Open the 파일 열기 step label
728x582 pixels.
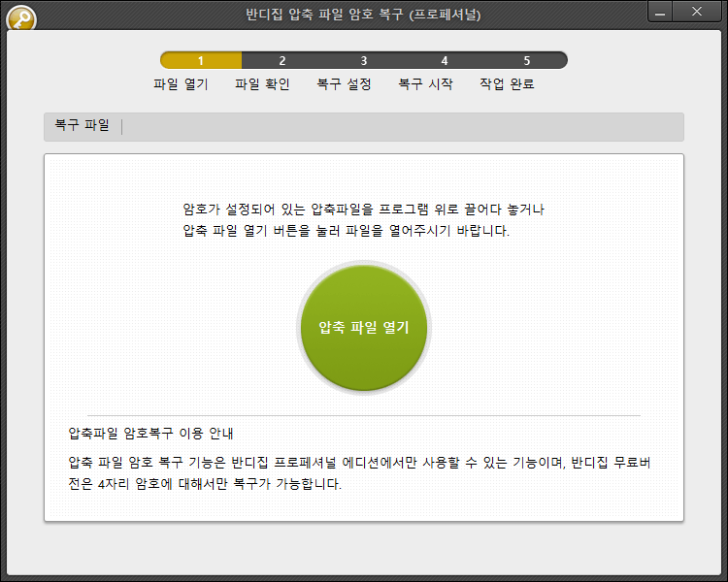pos(181,84)
